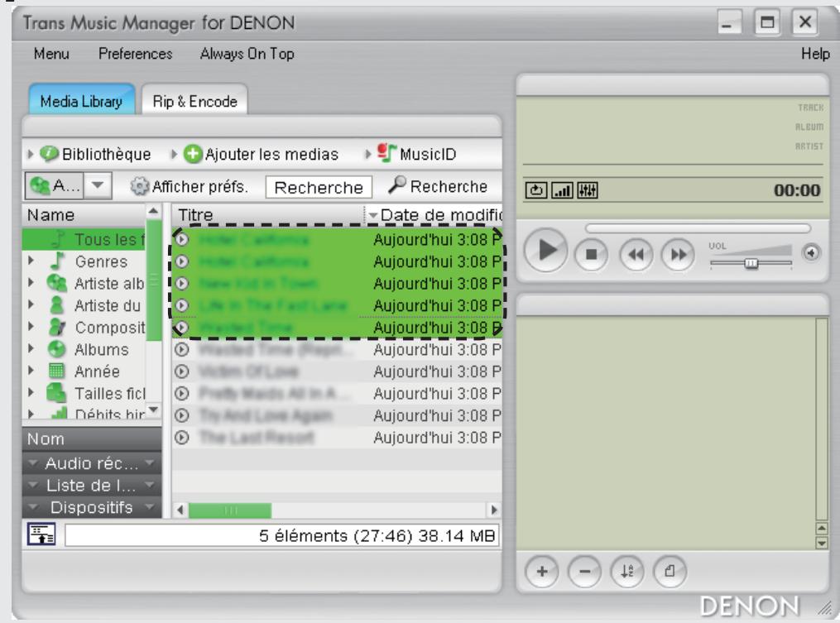Image resolution: width=840 pixels, height=623 pixels.
Task: Open the artist view dropdown arrow
Action: pos(98,185)
